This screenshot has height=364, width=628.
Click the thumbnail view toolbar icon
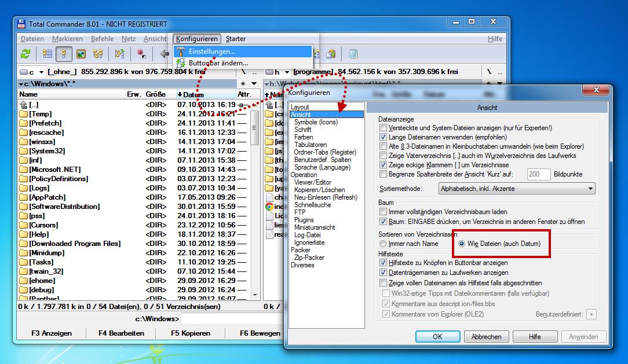pyautogui.click(x=81, y=54)
